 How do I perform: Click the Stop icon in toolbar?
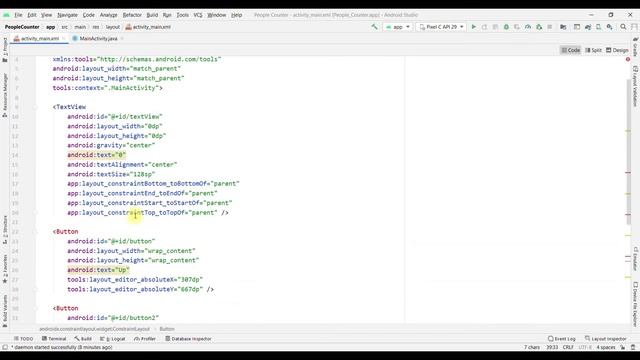point(550,27)
